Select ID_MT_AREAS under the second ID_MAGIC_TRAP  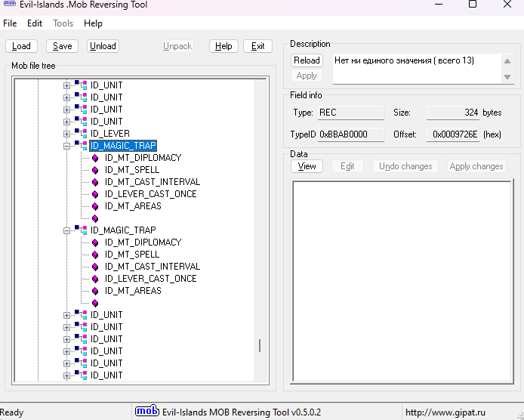(x=133, y=291)
